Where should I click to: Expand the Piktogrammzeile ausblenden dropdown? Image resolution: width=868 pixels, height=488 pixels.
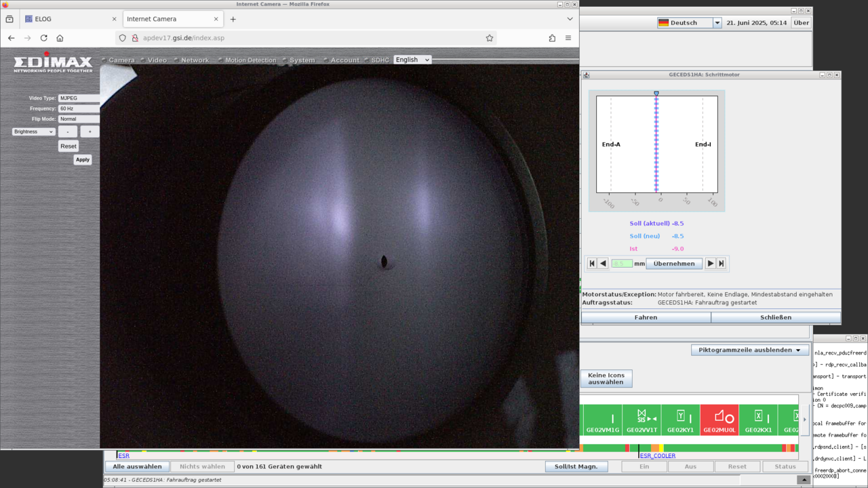click(749, 350)
